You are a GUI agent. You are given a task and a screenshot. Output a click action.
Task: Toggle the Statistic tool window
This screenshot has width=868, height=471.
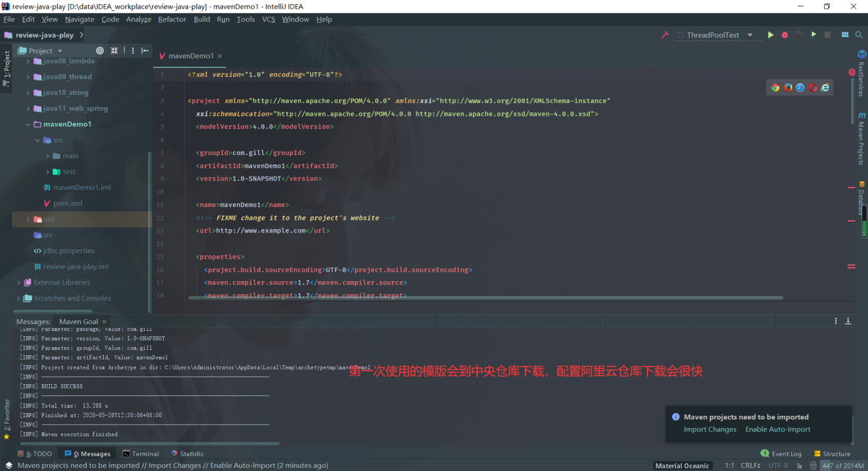[187, 454]
